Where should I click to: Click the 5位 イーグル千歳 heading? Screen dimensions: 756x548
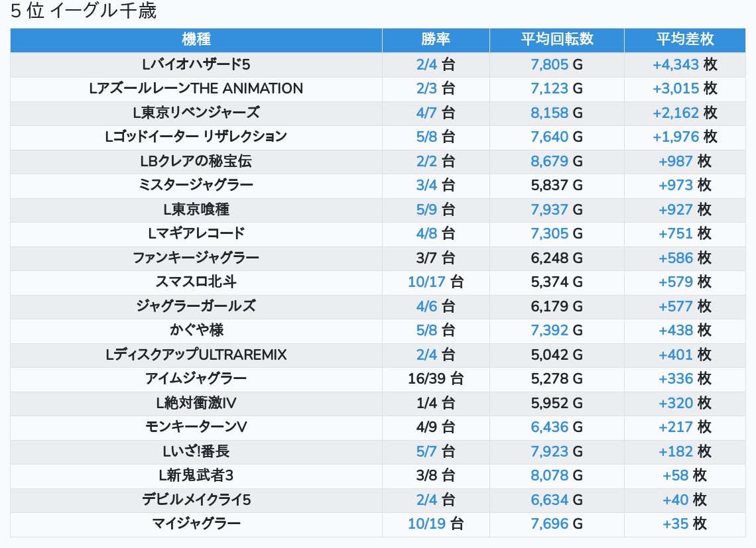84,11
